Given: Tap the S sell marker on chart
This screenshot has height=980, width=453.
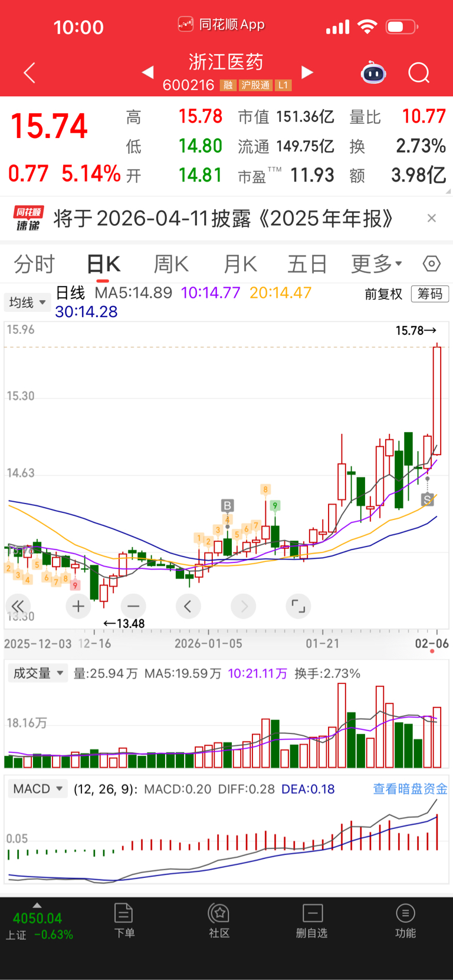Looking at the screenshot, I should point(428,500).
